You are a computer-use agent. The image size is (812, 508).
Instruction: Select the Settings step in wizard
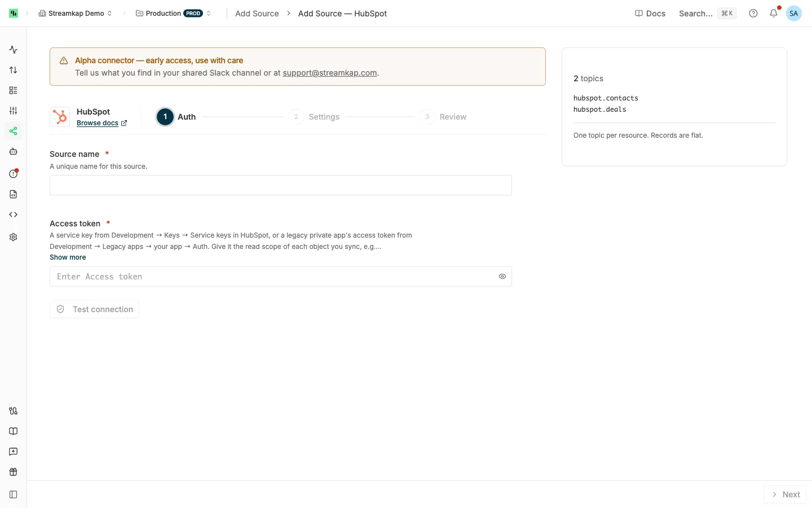coord(315,117)
